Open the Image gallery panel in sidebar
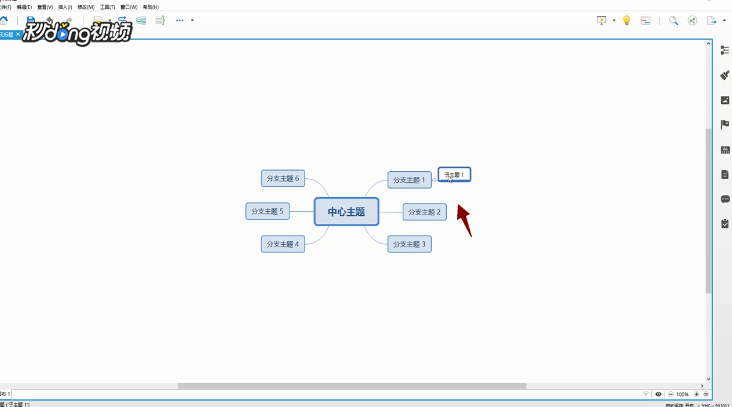This screenshot has height=407, width=732. pyautogui.click(x=725, y=100)
